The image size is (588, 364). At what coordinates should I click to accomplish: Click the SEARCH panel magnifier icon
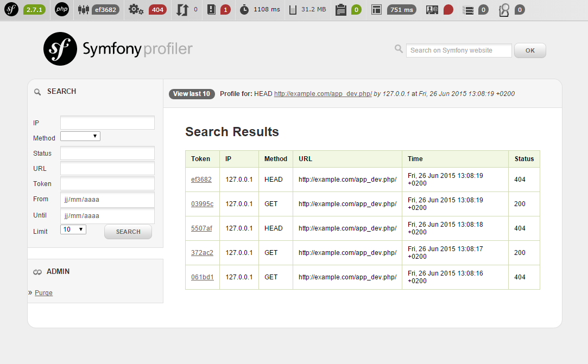point(37,92)
